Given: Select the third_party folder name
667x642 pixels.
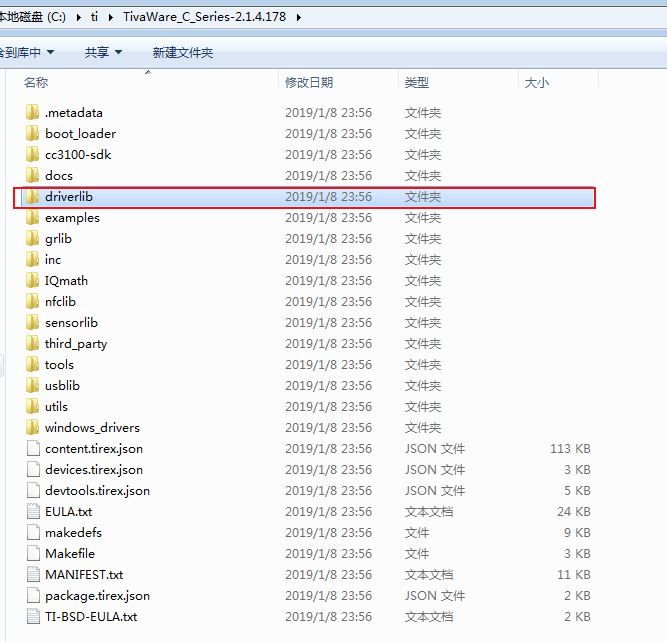Looking at the screenshot, I should point(76,344).
